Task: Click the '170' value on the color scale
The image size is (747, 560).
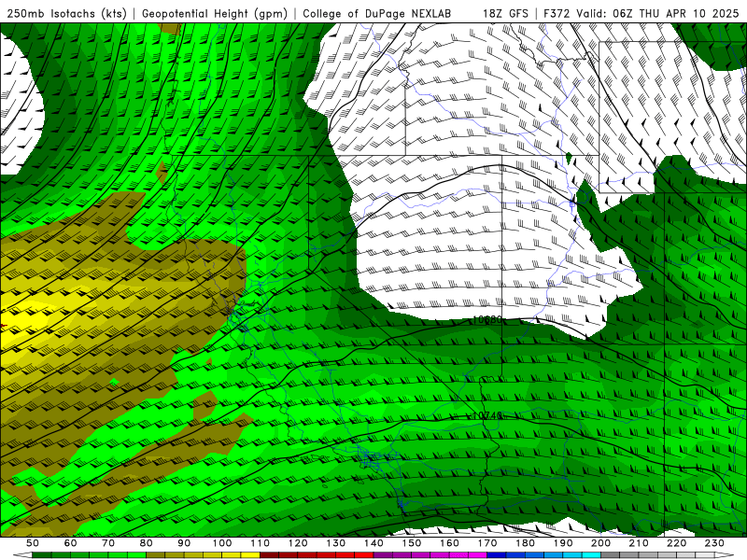Action: [x=486, y=543]
